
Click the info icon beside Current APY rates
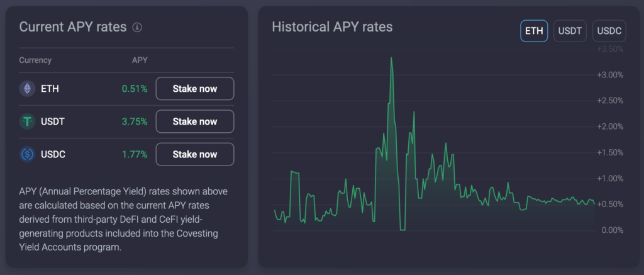[x=138, y=28]
